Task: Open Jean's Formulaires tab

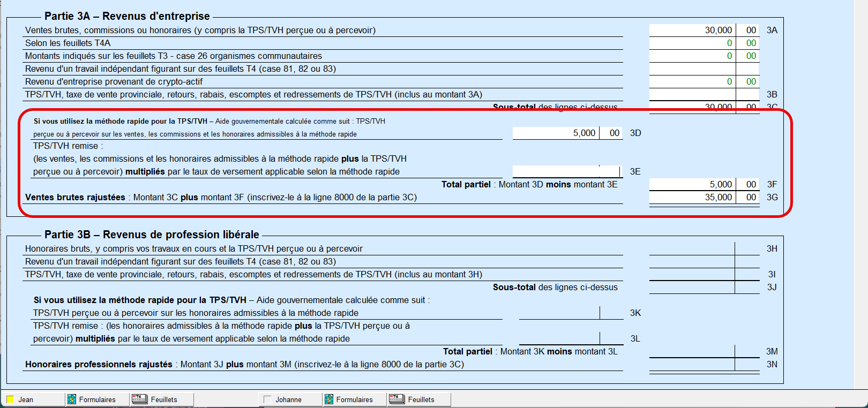Action: pyautogui.click(x=98, y=399)
